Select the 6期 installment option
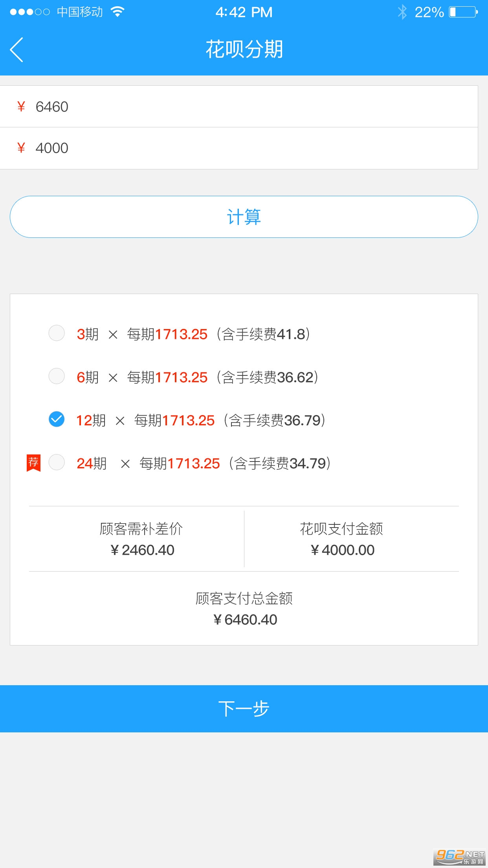Viewport: 488px width, 868px height. (x=57, y=376)
